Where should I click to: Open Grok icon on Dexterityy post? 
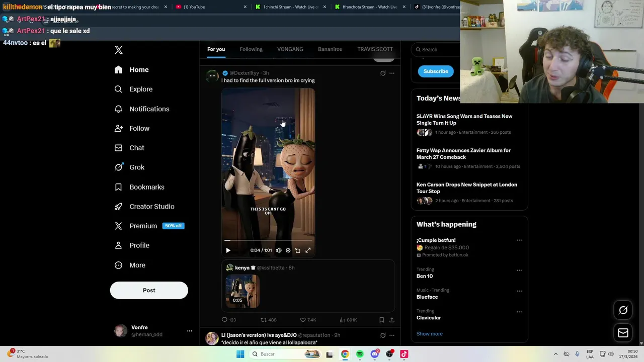pyautogui.click(x=383, y=73)
